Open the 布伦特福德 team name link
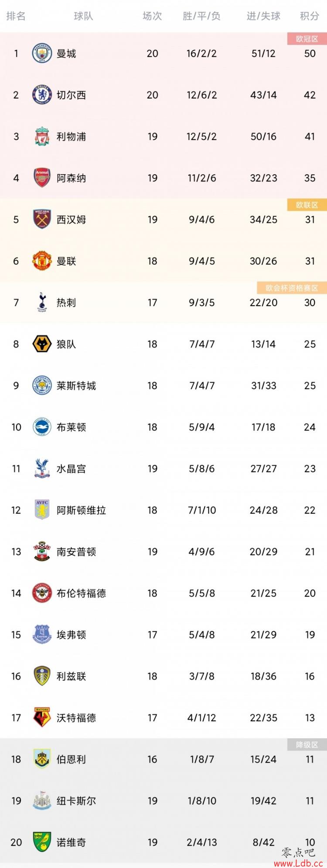This screenshot has width=327, height=868. [x=81, y=593]
